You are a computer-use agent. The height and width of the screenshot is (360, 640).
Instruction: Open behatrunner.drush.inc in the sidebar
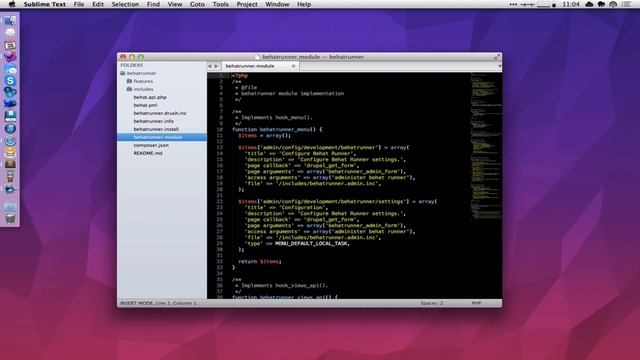point(160,113)
